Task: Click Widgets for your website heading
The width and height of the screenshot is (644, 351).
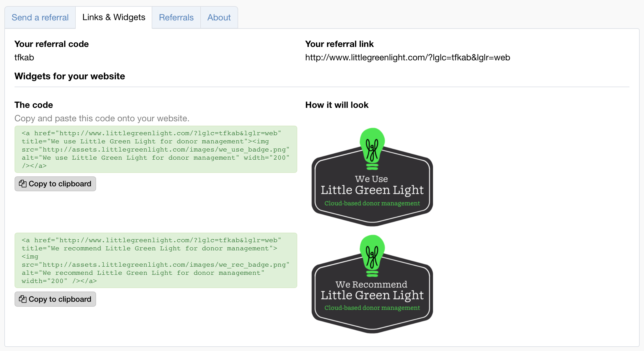Action: pos(70,76)
